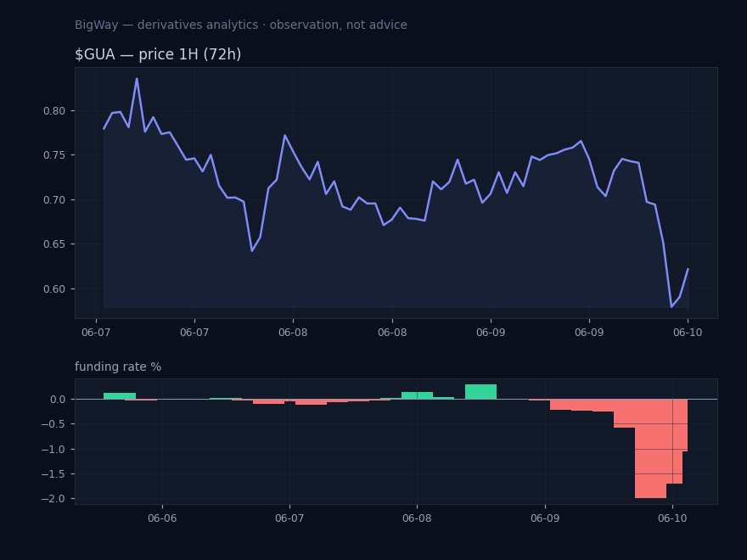Click the 06-06 date on funding chart

[x=162, y=518]
